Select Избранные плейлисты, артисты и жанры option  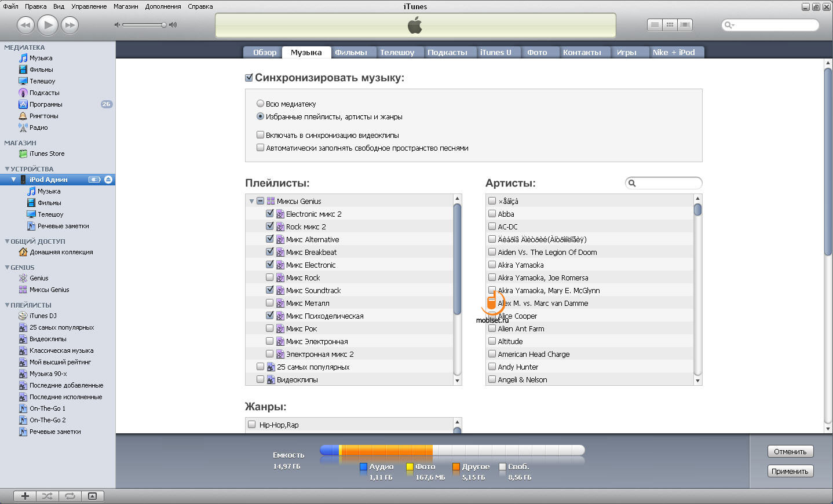pyautogui.click(x=260, y=116)
